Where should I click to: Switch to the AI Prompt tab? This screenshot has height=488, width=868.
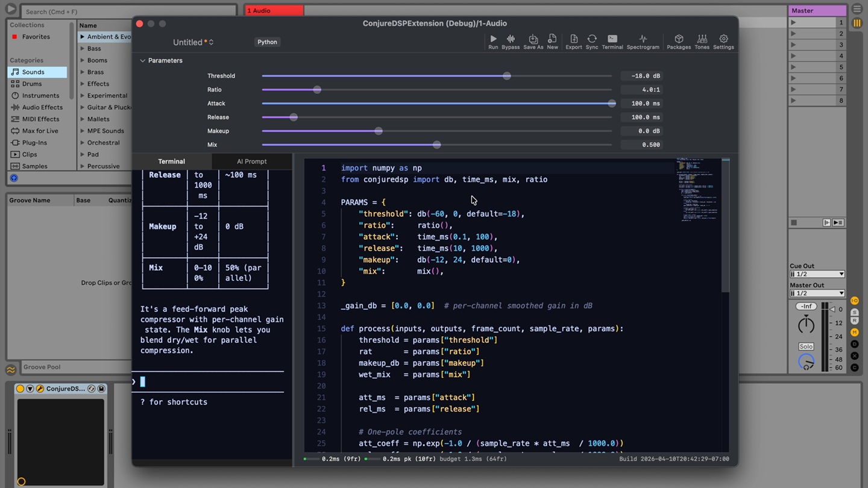point(251,161)
